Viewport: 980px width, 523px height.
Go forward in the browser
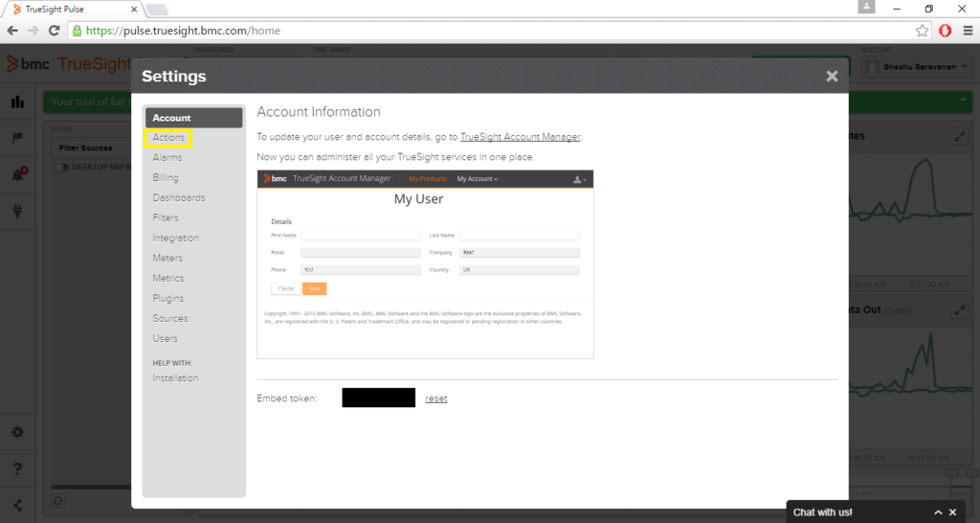[x=33, y=31]
